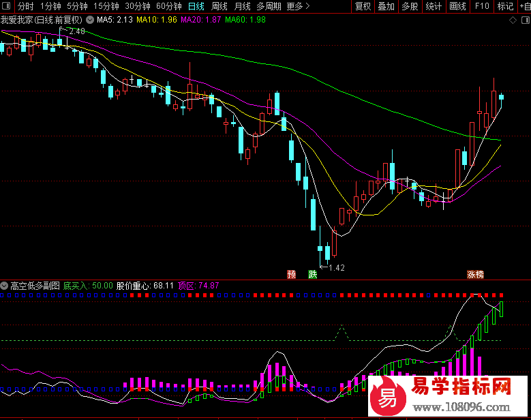The image size is (531, 420).
Task: Click the 复权 adjustment button
Action: (363, 6)
